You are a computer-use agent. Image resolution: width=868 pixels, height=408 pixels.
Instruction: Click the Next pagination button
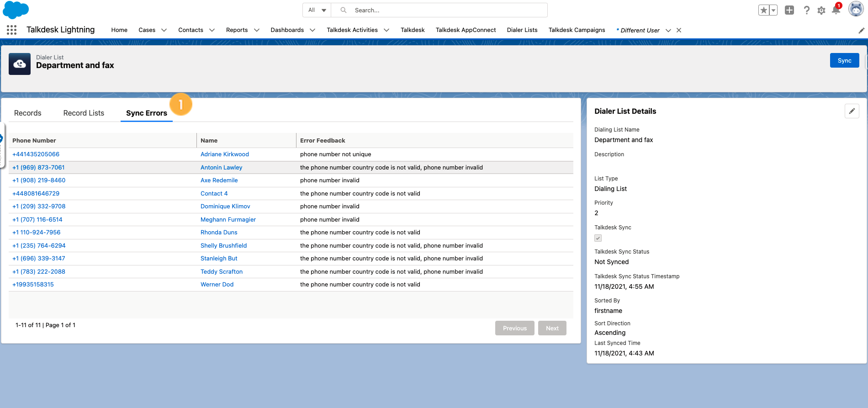pos(552,328)
